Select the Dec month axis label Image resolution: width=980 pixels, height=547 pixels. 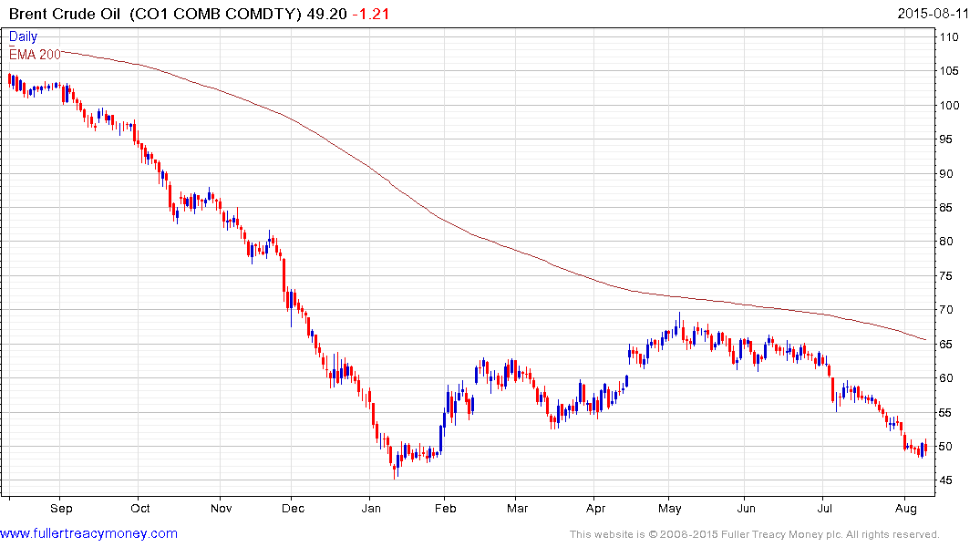coord(293,508)
